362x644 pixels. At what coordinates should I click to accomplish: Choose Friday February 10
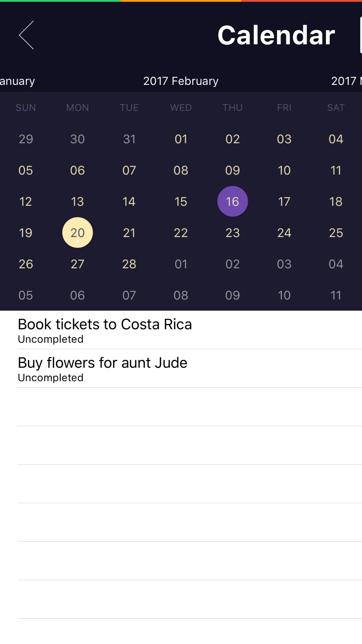[x=284, y=170]
